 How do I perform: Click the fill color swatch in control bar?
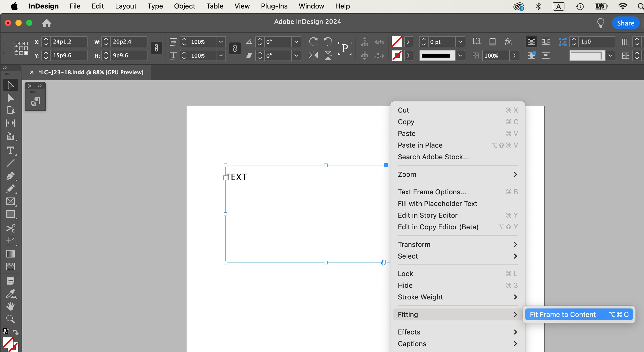point(397,42)
